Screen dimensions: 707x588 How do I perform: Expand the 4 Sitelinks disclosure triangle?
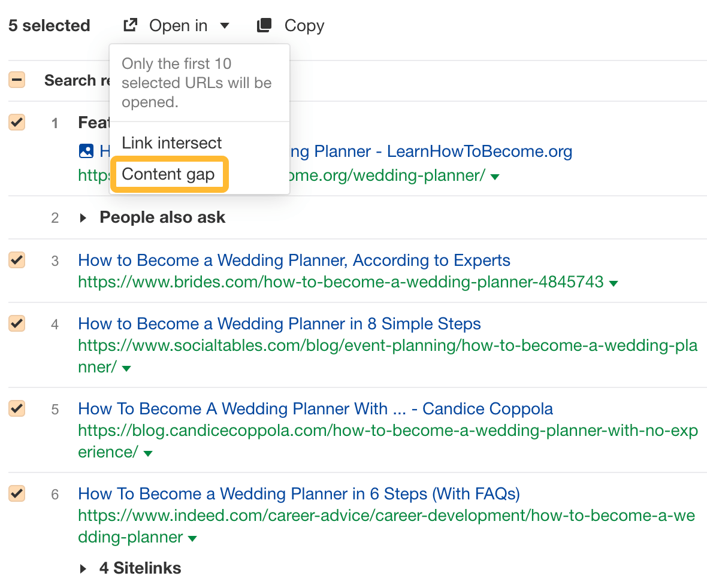pos(83,568)
